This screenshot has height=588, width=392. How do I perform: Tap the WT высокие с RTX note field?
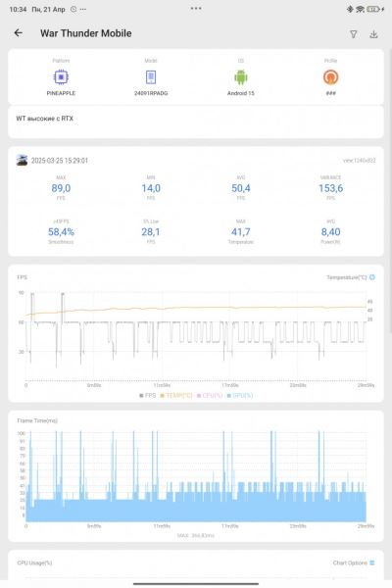(x=196, y=122)
